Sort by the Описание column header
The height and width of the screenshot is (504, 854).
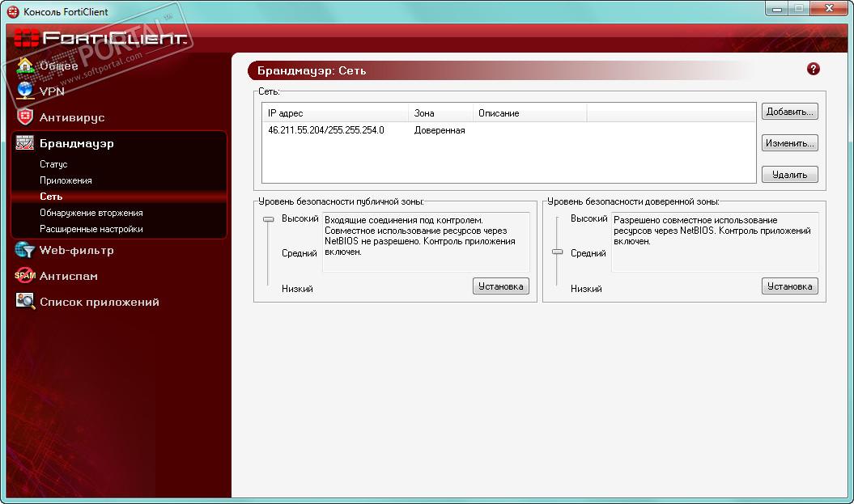click(529, 113)
